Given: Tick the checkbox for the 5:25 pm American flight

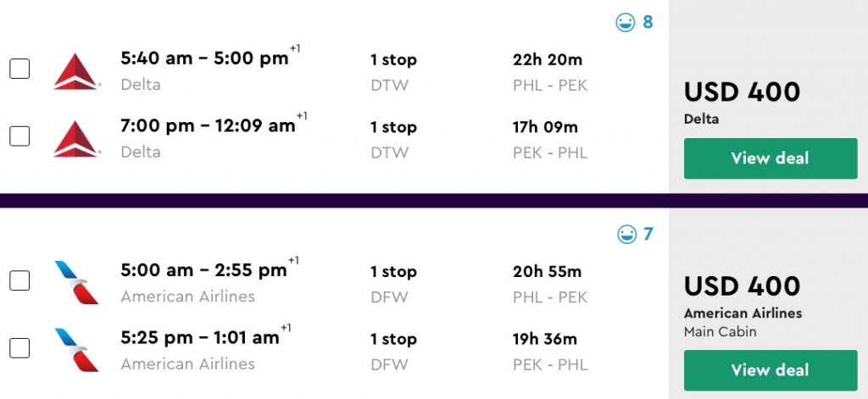Looking at the screenshot, I should click(19, 348).
